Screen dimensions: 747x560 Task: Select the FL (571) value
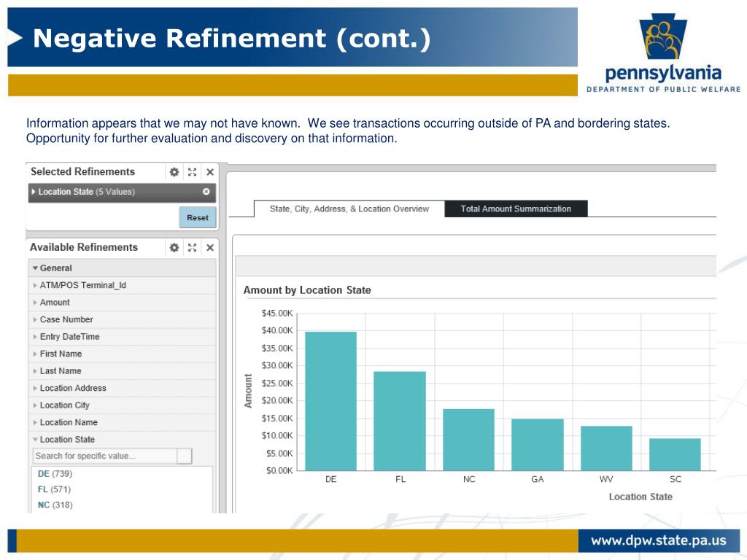pos(54,489)
